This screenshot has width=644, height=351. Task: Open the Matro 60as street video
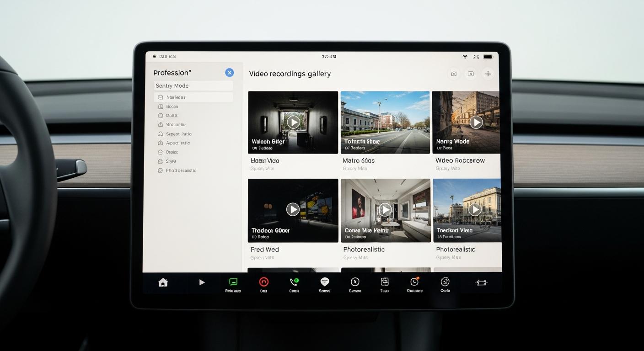click(x=385, y=122)
